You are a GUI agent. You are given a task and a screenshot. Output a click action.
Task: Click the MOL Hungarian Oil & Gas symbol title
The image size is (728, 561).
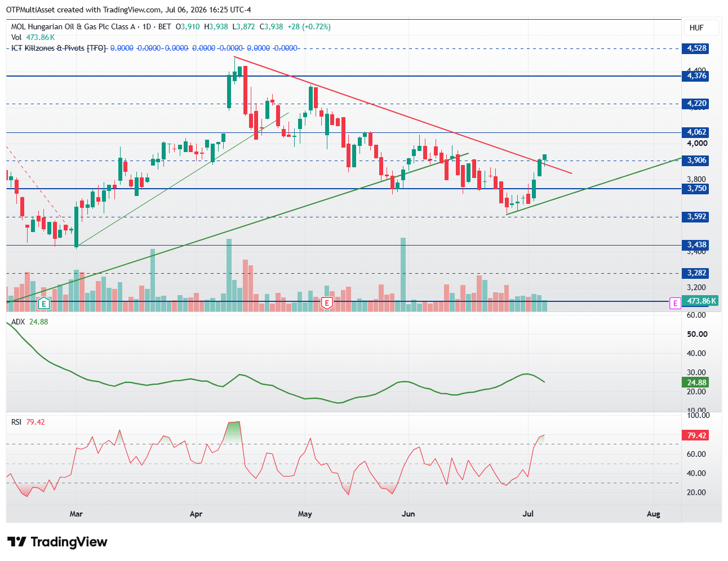tap(73, 26)
